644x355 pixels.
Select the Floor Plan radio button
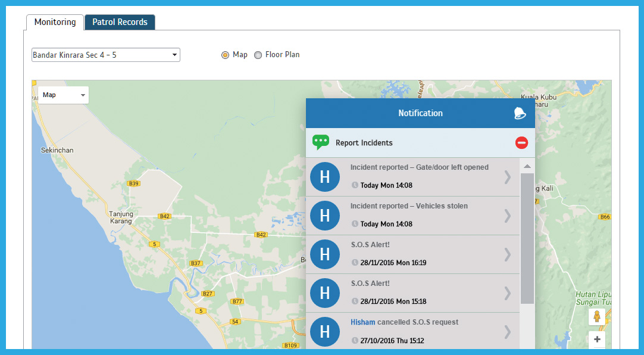click(258, 54)
